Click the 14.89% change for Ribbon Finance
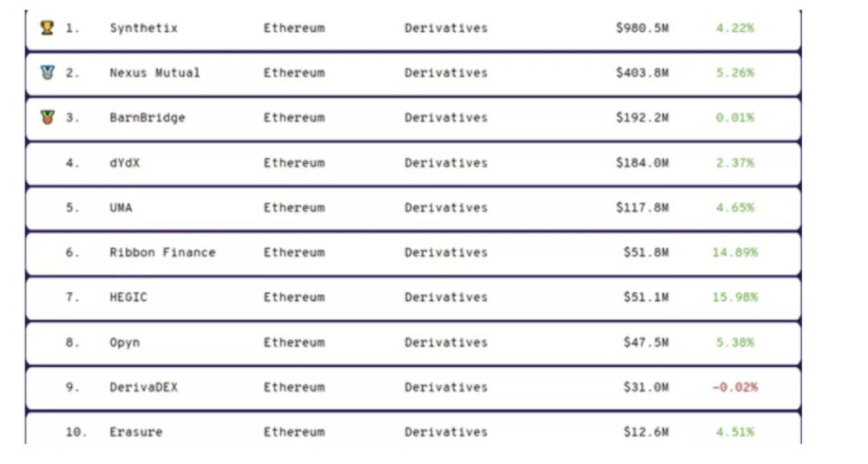 (x=734, y=252)
